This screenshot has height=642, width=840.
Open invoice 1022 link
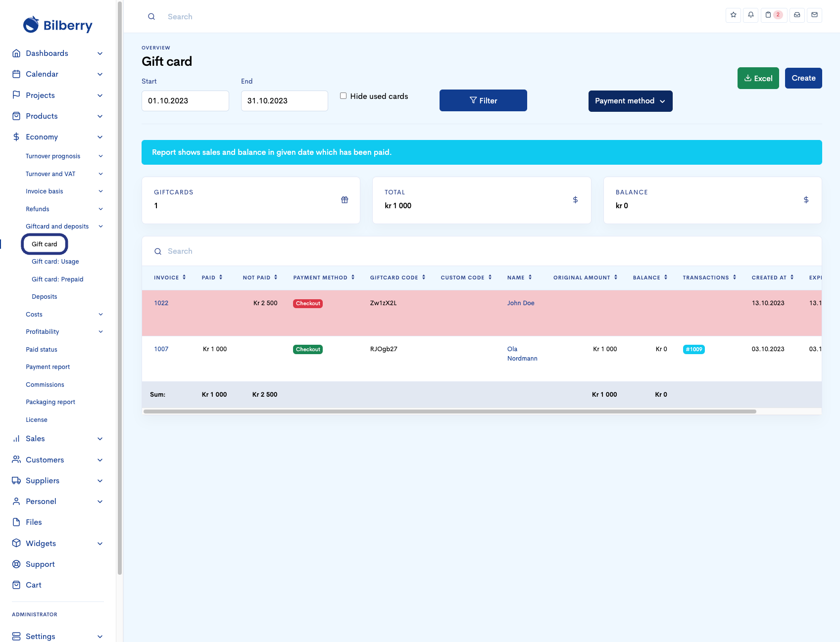[x=161, y=303]
